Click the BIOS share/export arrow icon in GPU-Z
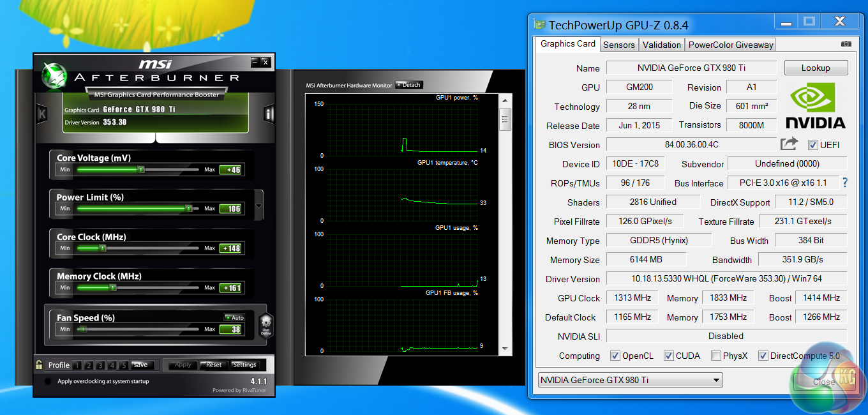The width and height of the screenshot is (868, 415). pyautogui.click(x=789, y=144)
